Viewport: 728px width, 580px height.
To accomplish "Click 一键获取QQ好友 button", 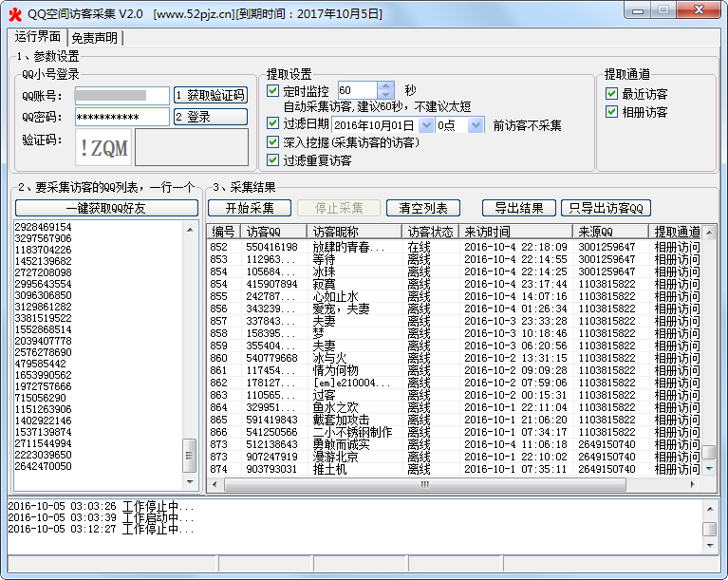I will [x=105, y=208].
